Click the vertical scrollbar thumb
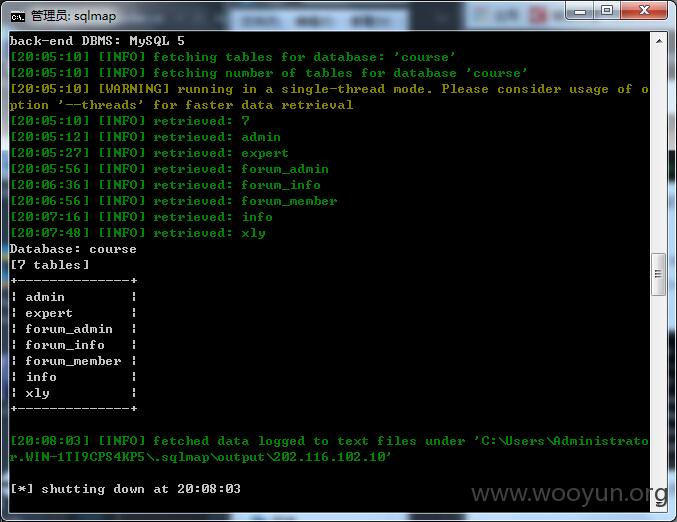The height and width of the screenshot is (522, 677). click(x=658, y=274)
